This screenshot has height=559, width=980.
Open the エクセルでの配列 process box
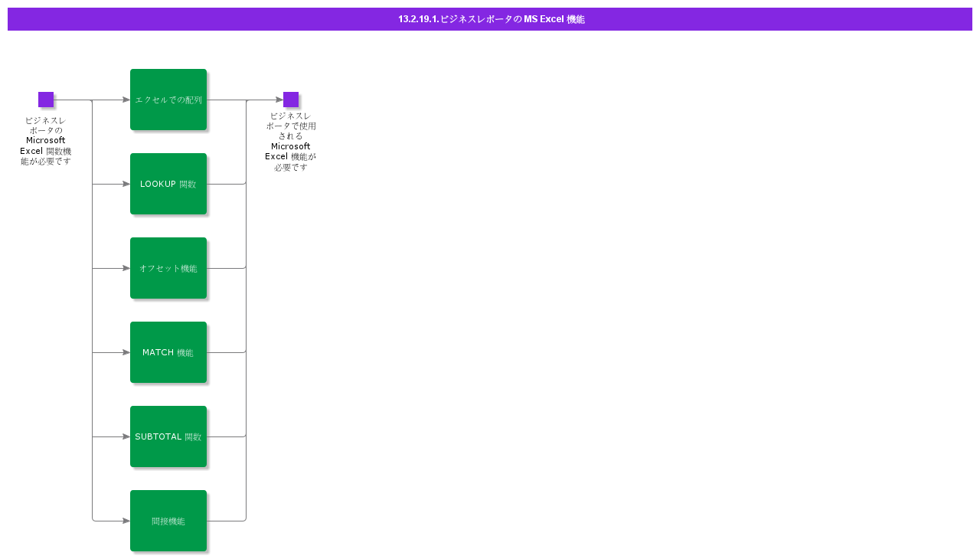[168, 100]
